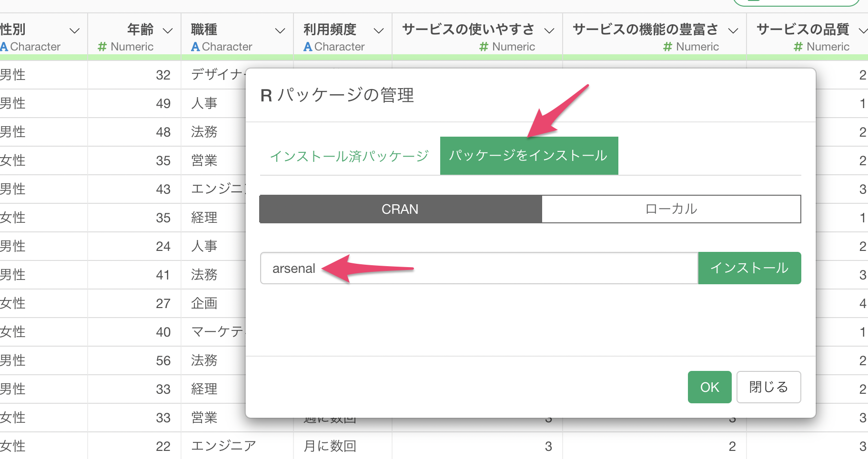Open the 職種 column dropdown arrow

pos(280,30)
